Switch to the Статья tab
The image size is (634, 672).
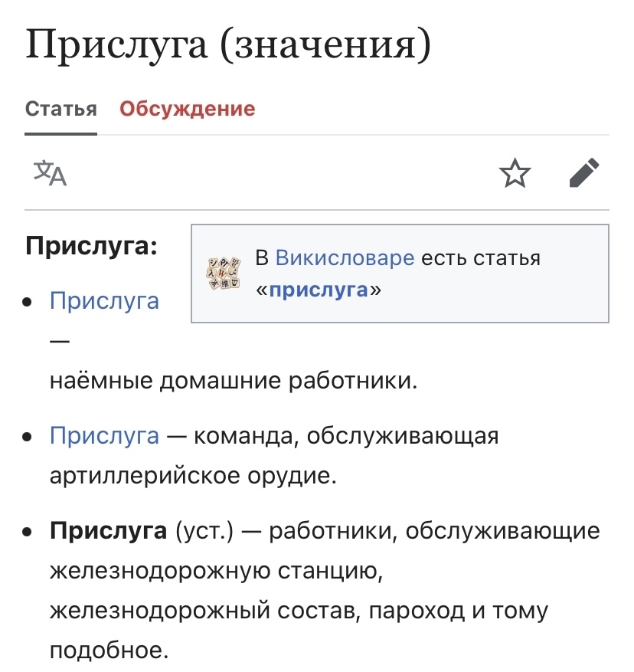[60, 109]
